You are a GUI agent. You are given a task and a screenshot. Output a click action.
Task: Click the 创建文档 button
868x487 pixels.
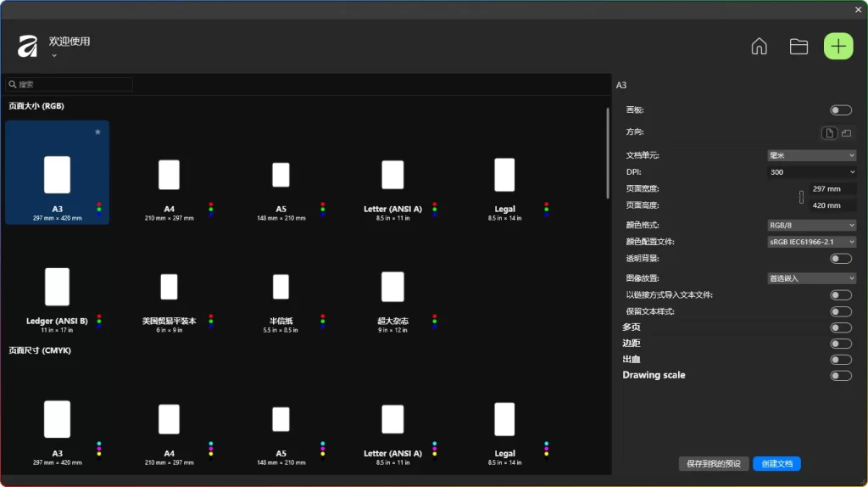click(776, 464)
